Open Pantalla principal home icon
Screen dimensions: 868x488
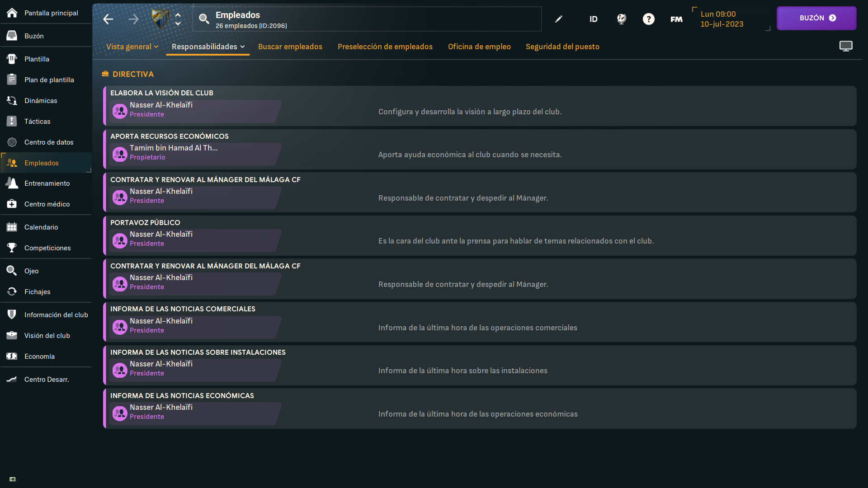12,13
